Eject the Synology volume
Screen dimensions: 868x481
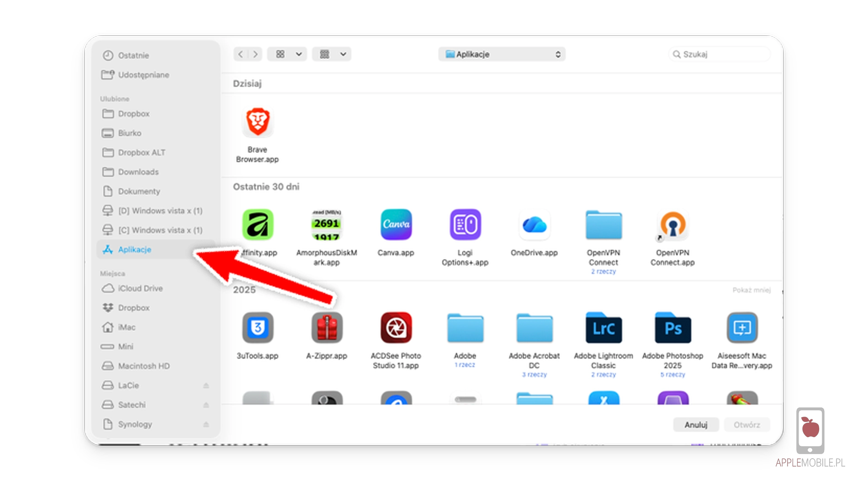coord(206,424)
